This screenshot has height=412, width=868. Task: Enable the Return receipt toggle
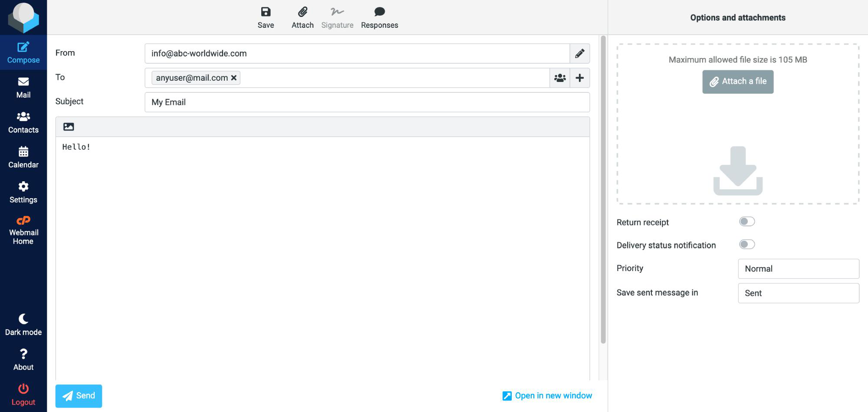pos(746,222)
